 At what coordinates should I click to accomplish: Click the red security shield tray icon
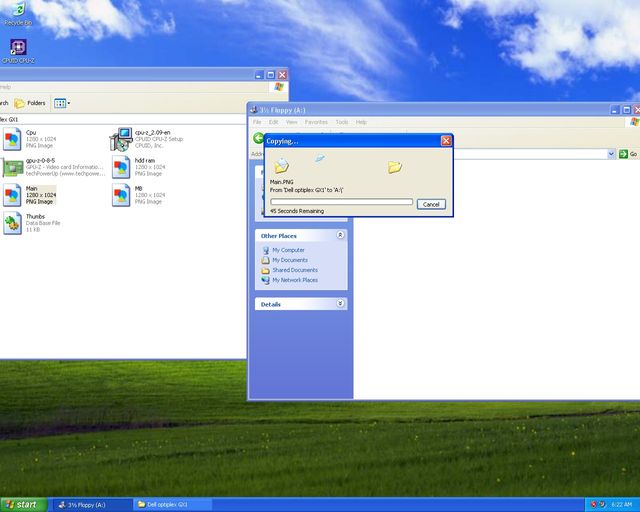tap(593, 505)
